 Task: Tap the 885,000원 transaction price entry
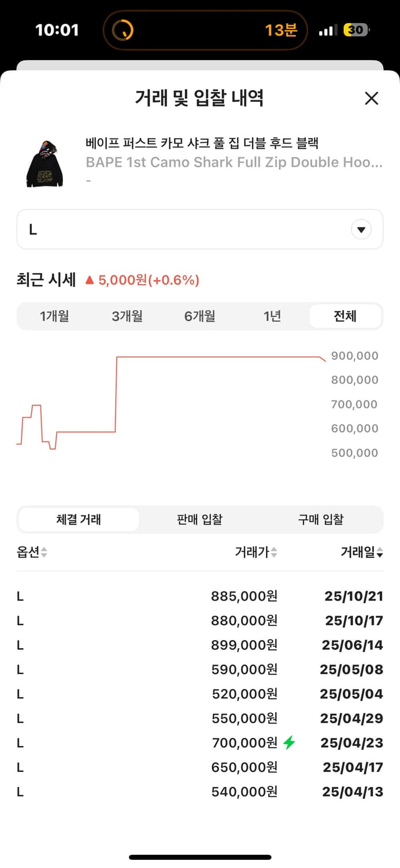point(243,595)
